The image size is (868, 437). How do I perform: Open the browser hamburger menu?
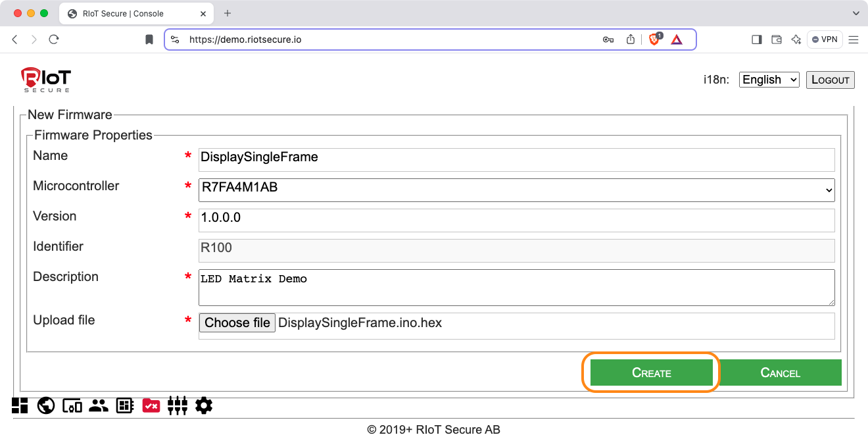coord(854,39)
